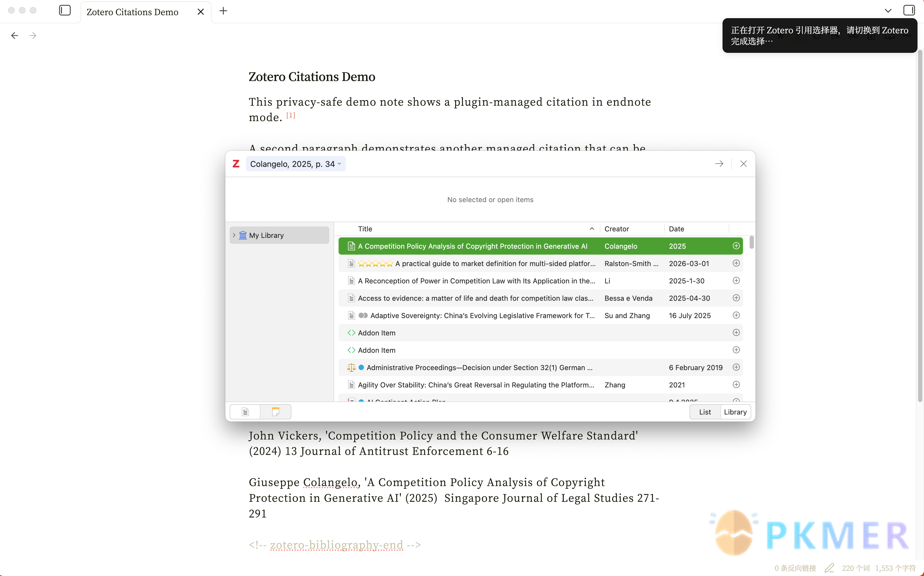924x576 pixels.
Task: Open the tab list dropdown chevron
Action: [x=888, y=11]
